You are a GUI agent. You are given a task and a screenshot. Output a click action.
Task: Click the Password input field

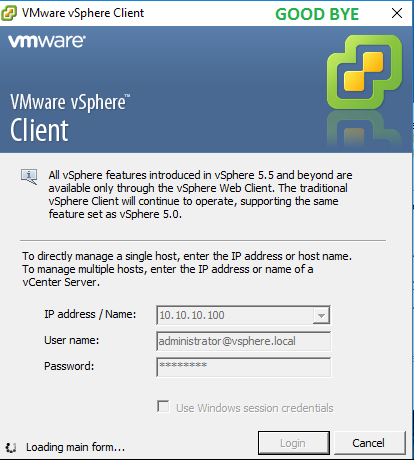click(x=244, y=367)
